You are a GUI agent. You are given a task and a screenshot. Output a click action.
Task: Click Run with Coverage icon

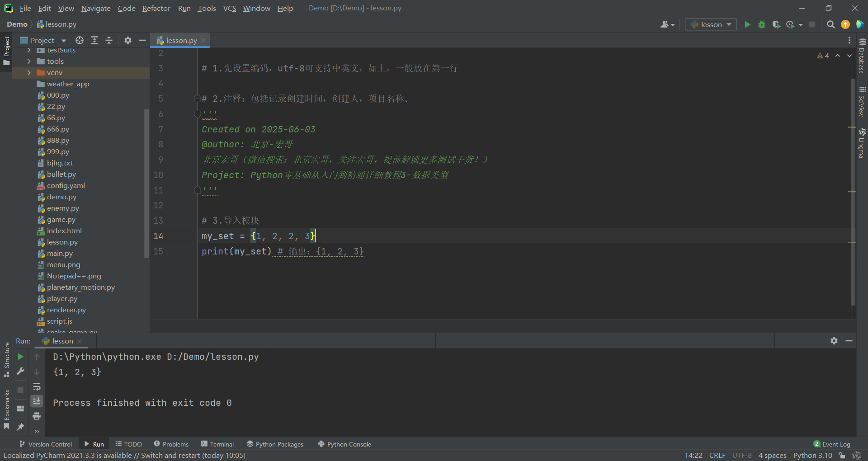tap(776, 24)
